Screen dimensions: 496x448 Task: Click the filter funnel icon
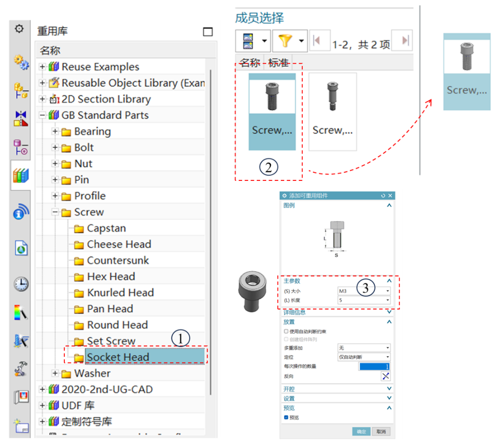284,41
